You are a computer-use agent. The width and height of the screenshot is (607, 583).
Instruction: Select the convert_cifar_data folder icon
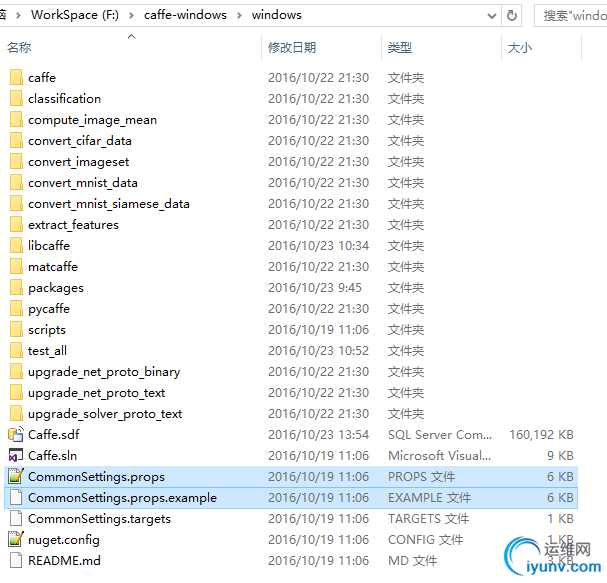click(x=16, y=141)
